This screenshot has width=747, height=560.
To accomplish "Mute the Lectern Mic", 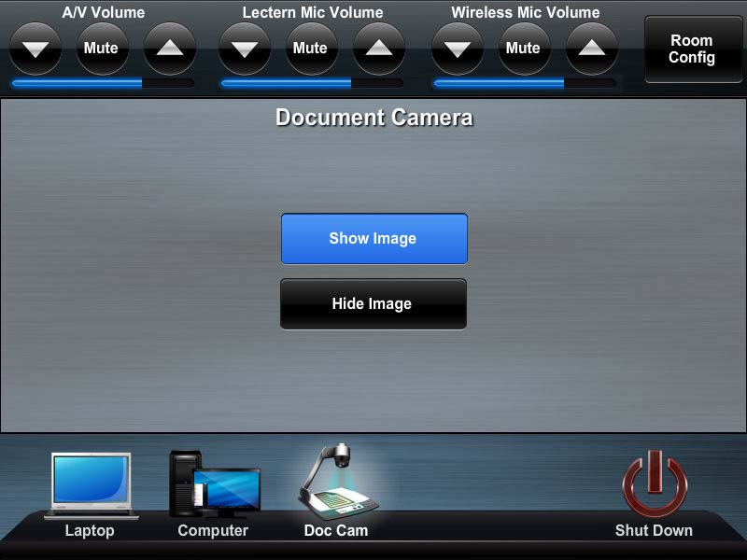I will point(311,49).
